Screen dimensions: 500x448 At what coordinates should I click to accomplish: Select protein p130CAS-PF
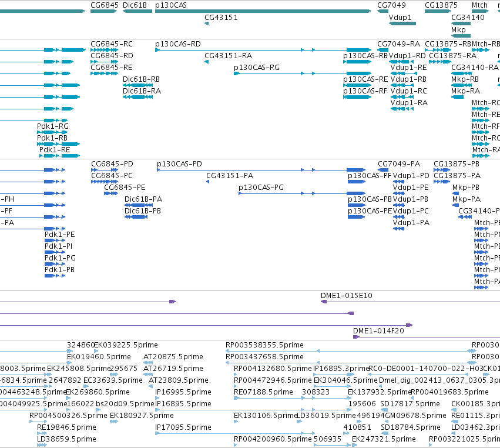(x=369, y=176)
